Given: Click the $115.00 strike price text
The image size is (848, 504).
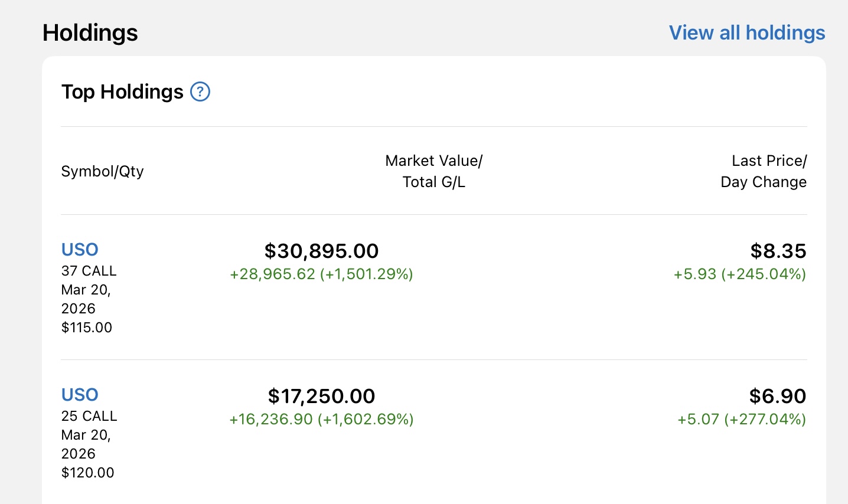Looking at the screenshot, I should coord(87,328).
